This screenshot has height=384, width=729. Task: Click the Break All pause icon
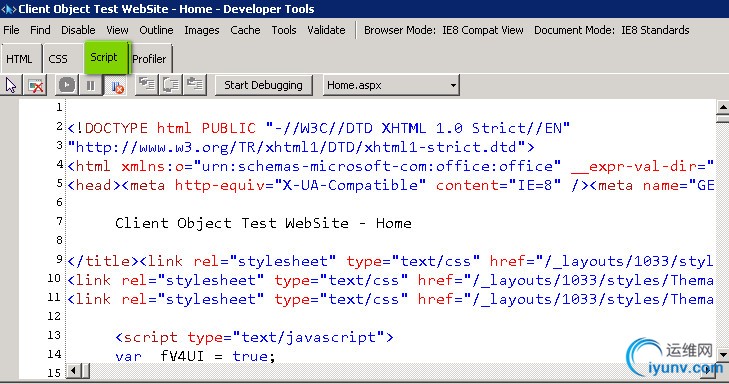91,86
